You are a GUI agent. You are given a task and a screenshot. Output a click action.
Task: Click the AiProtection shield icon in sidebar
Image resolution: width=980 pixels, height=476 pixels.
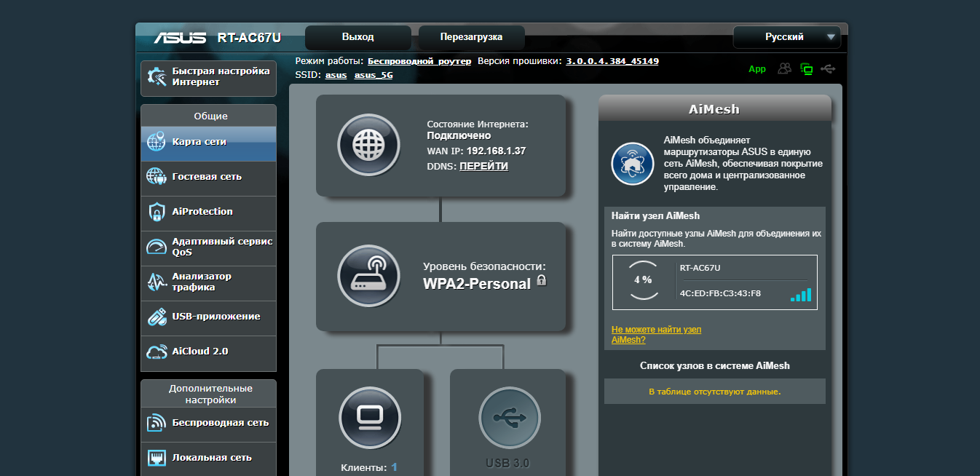(157, 212)
